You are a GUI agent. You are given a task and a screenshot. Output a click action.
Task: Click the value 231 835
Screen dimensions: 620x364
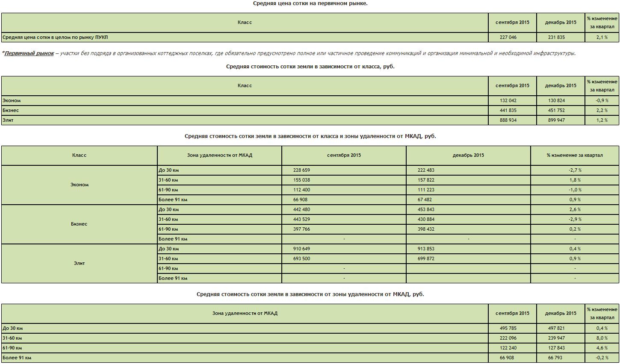click(x=556, y=37)
